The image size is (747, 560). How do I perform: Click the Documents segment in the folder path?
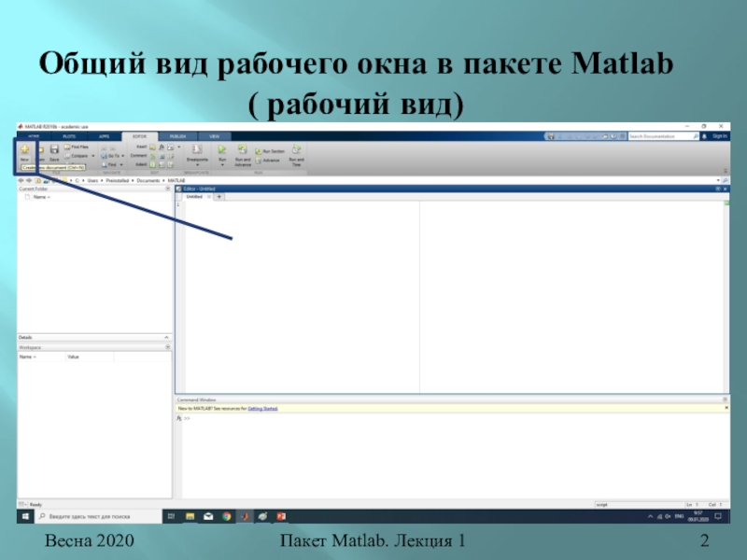pos(148,180)
